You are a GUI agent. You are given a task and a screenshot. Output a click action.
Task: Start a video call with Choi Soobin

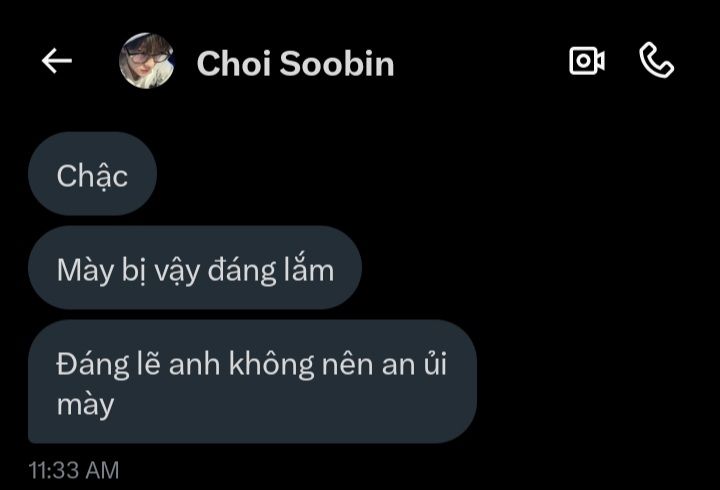pos(587,61)
